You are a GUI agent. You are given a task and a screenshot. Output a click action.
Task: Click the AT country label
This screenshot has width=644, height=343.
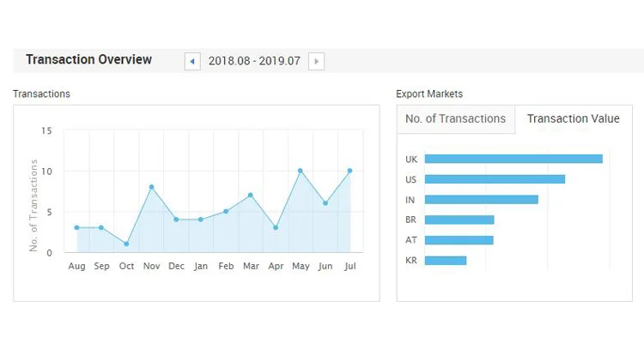pos(411,240)
